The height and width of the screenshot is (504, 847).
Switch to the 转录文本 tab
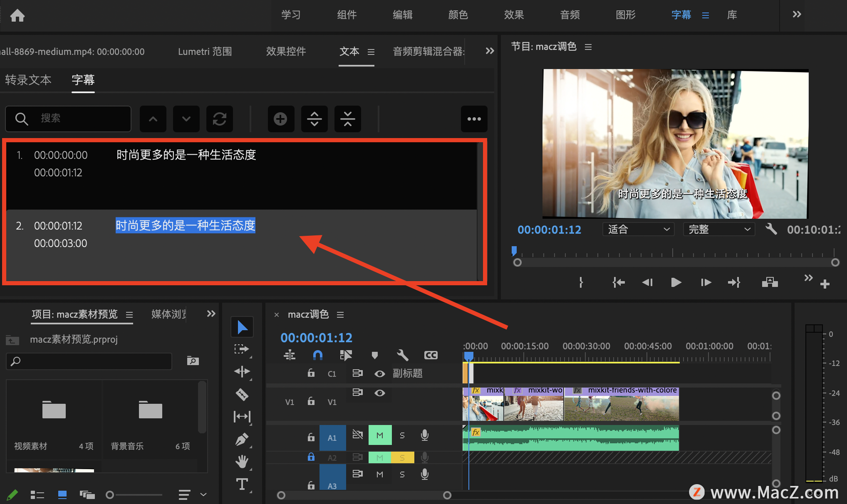[28, 80]
